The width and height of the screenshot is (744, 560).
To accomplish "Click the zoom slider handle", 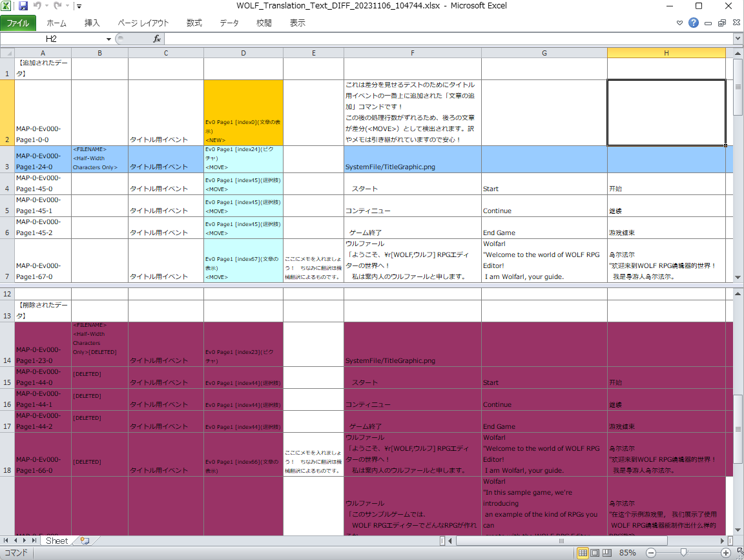I will [684, 553].
